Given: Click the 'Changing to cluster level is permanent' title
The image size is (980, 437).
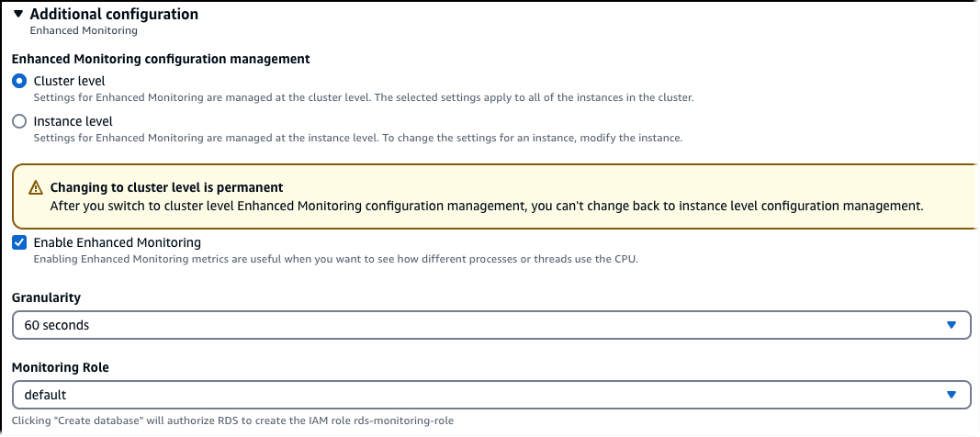Looking at the screenshot, I should pyautogui.click(x=166, y=187).
